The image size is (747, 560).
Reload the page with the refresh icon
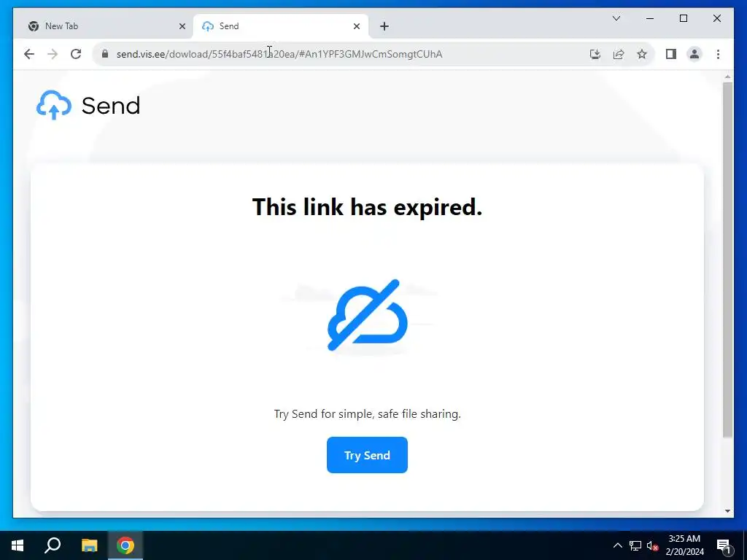(76, 54)
